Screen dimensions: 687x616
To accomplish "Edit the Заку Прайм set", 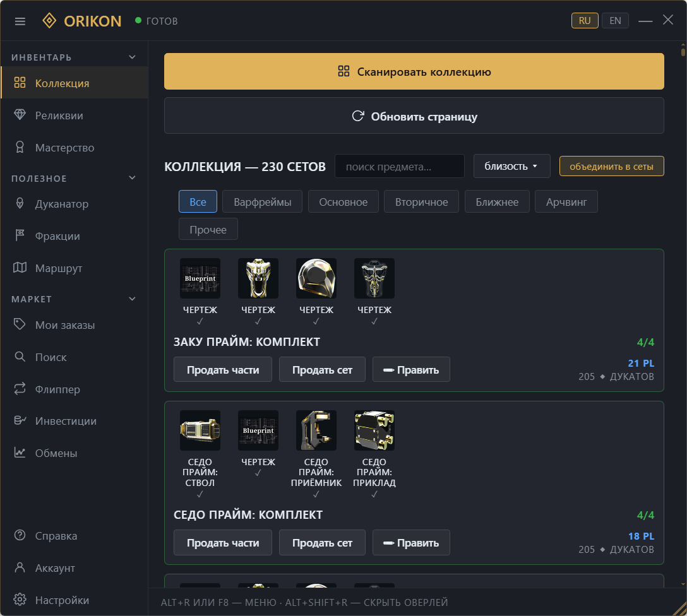I will [x=412, y=369].
